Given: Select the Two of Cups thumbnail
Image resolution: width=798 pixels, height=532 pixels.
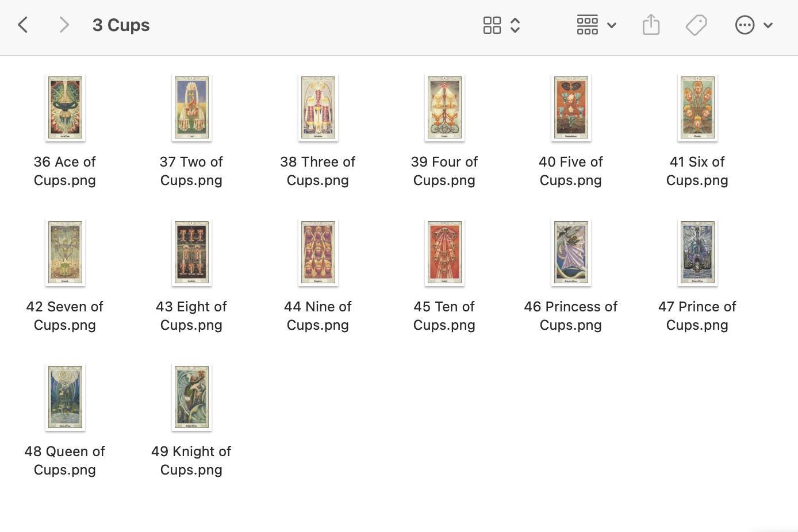Looking at the screenshot, I should [191, 108].
